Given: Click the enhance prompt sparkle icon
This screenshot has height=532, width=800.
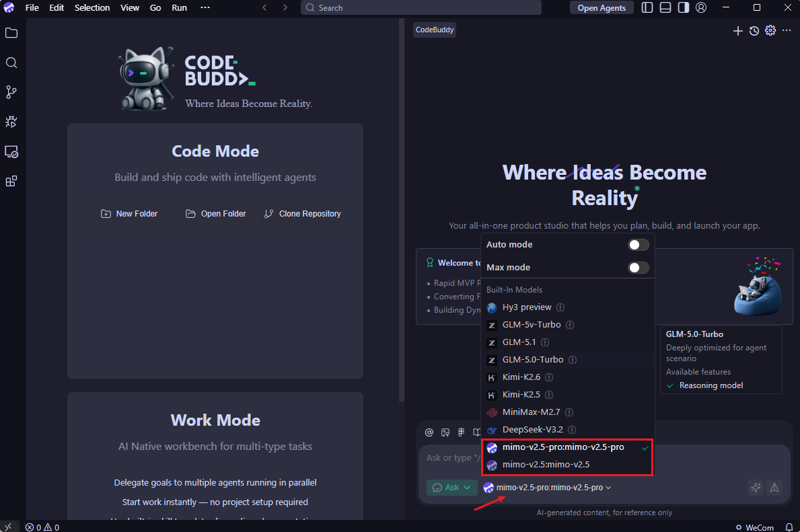Looking at the screenshot, I should tap(756, 488).
